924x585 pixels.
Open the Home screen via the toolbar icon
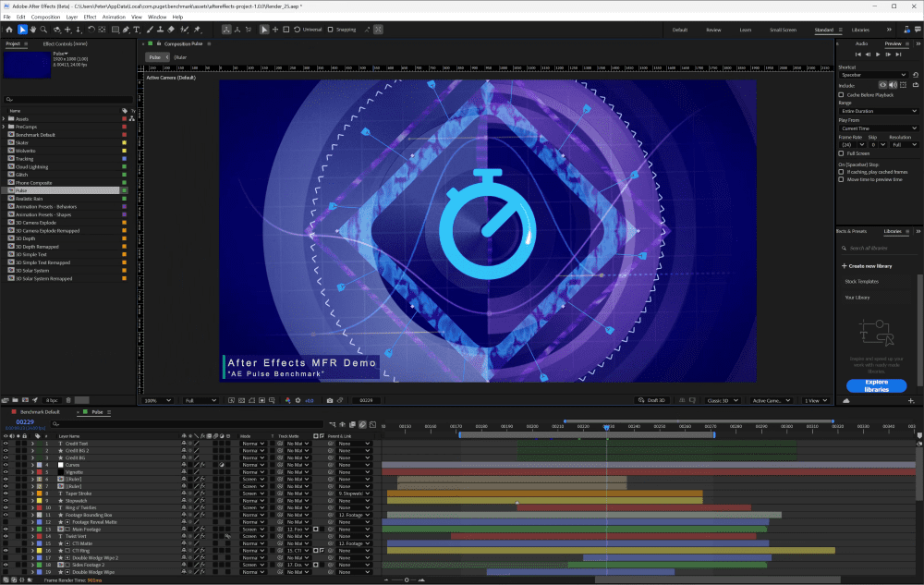point(9,30)
